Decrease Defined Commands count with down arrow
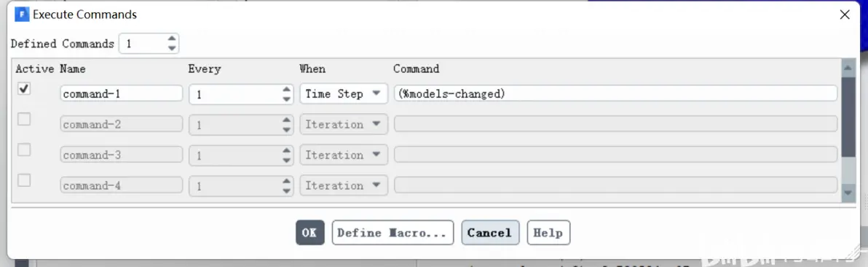868x267 pixels. [x=172, y=48]
